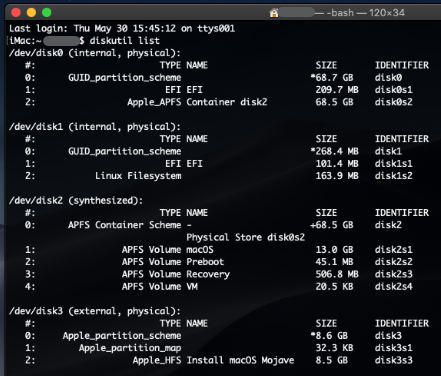This screenshot has width=441, height=376.
Task: Click the 'disk1s2' identifier
Action: 394,176
